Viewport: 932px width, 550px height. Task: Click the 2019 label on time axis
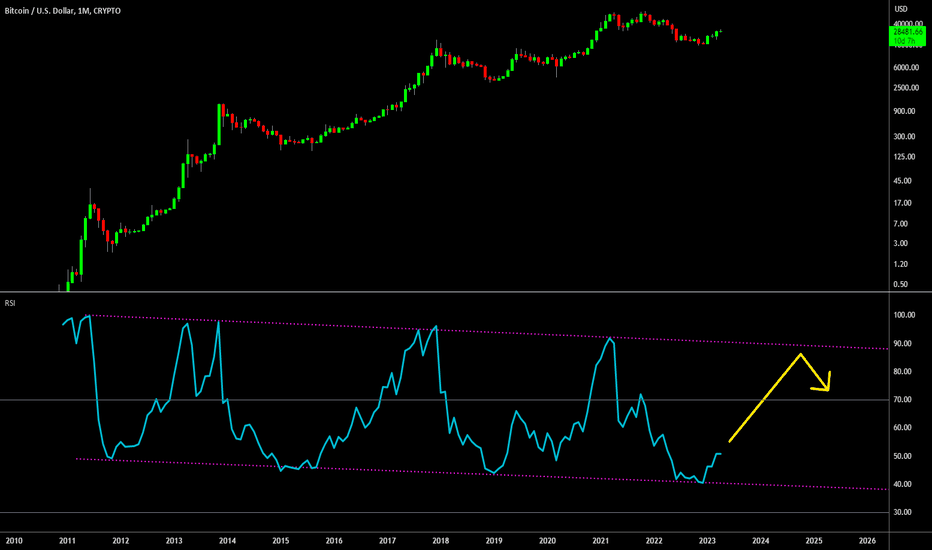(494, 541)
